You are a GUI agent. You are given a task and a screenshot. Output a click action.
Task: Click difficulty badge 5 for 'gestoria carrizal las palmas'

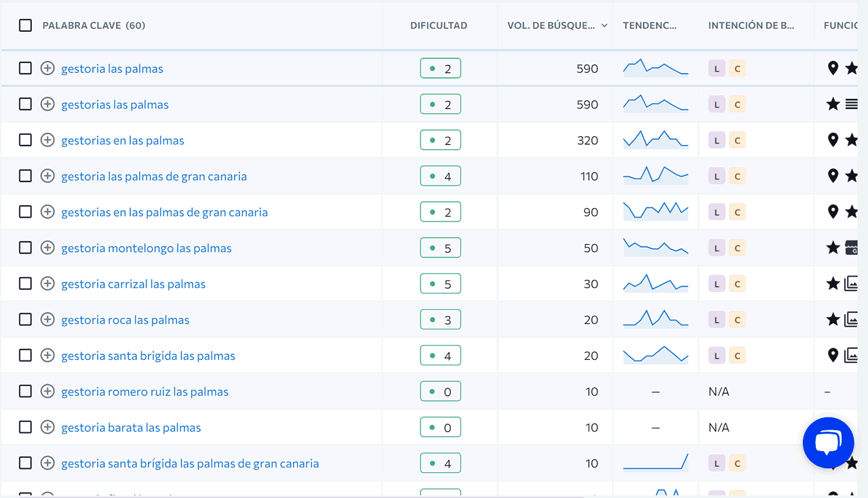[441, 284]
